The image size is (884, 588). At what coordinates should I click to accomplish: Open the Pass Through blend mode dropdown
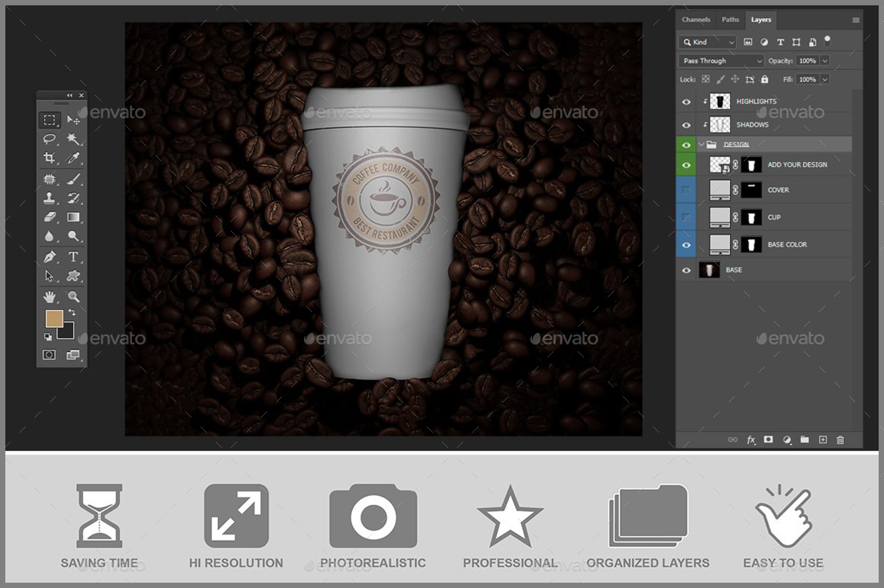721,61
